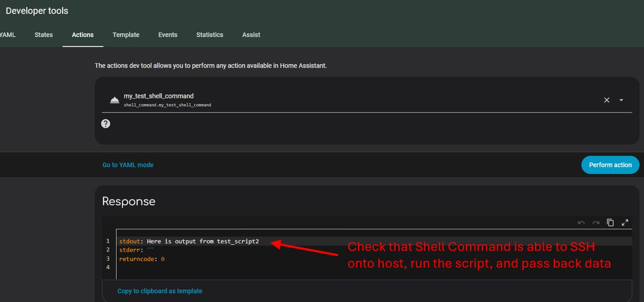The height and width of the screenshot is (302, 644).
Task: Switch to the States tab
Action: click(44, 35)
